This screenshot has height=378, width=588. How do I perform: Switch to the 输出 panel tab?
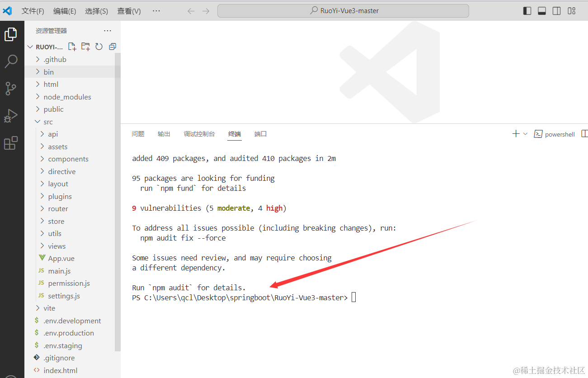[x=164, y=134]
